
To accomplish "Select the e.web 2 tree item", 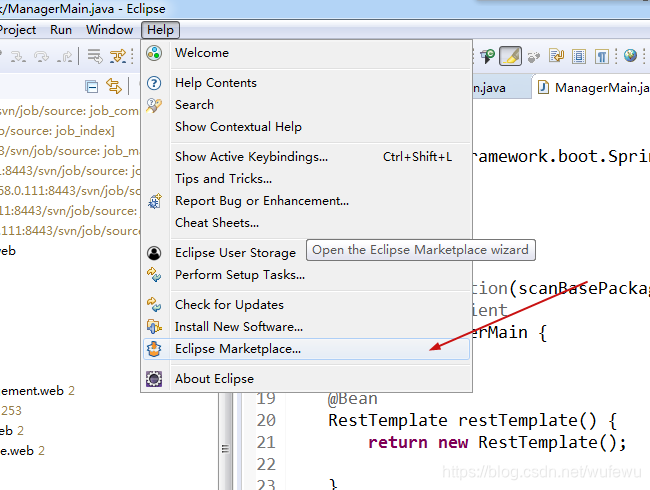I will pyautogui.click(x=22, y=451).
